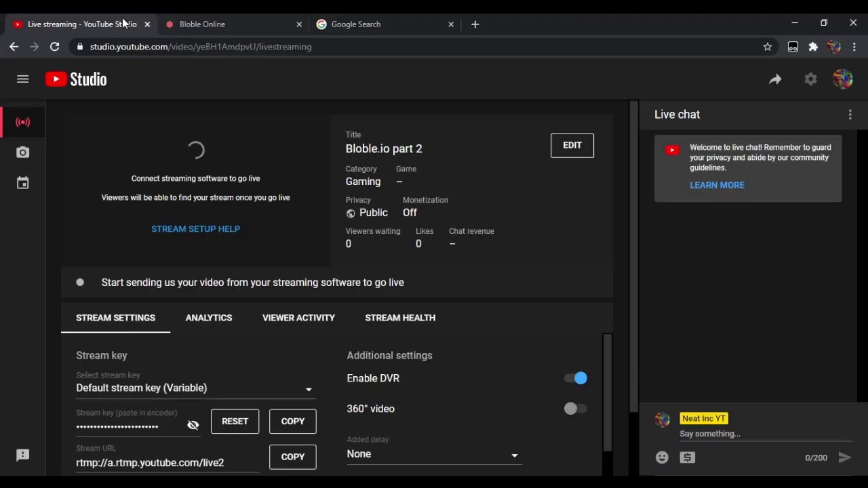Screen dimensions: 868x488
Task: Close the Google Search tab
Action: coord(451,24)
